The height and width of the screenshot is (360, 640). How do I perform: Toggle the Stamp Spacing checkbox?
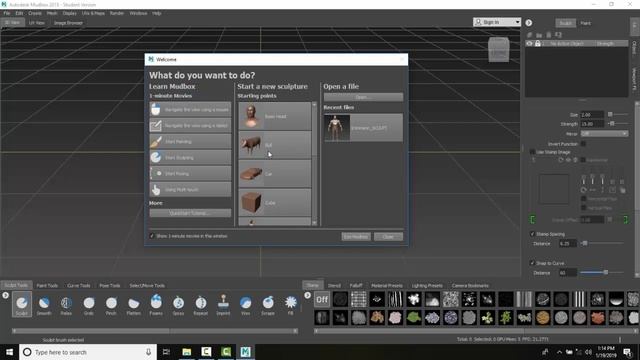coord(532,234)
